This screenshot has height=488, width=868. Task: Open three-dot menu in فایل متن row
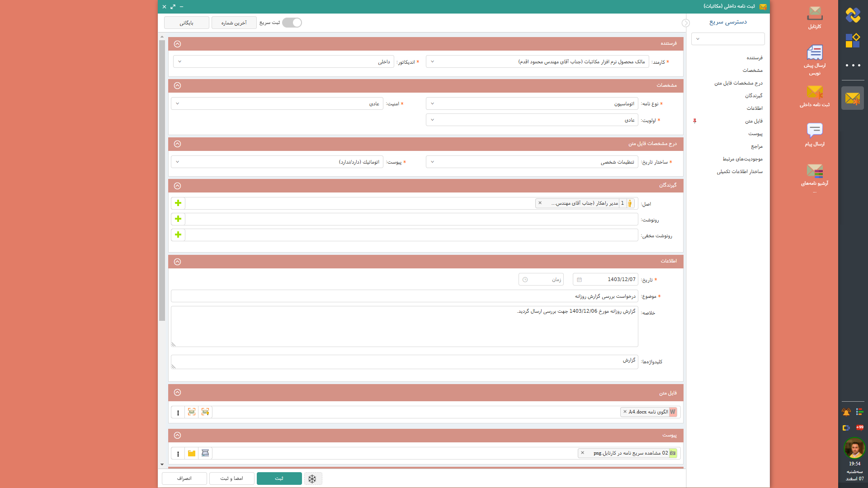(178, 413)
